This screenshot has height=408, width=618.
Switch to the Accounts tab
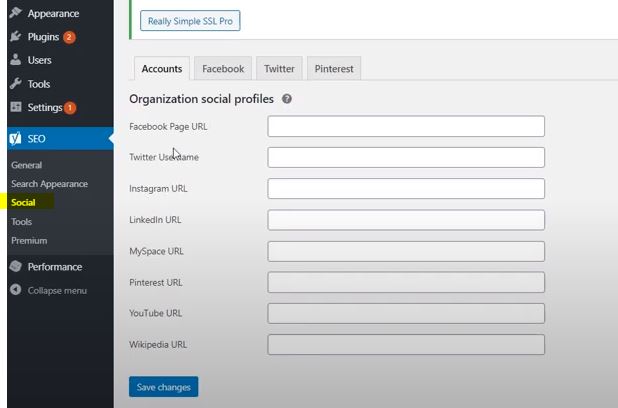(162, 69)
